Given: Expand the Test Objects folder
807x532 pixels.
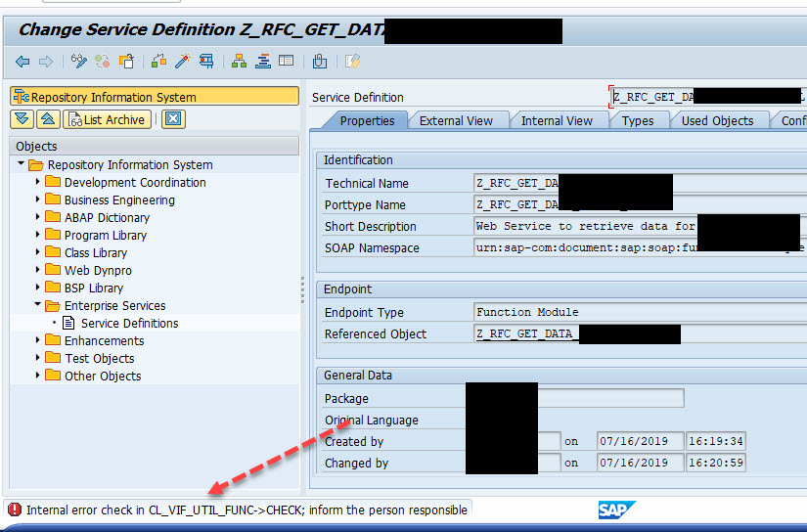Looking at the screenshot, I should pyautogui.click(x=37, y=358).
